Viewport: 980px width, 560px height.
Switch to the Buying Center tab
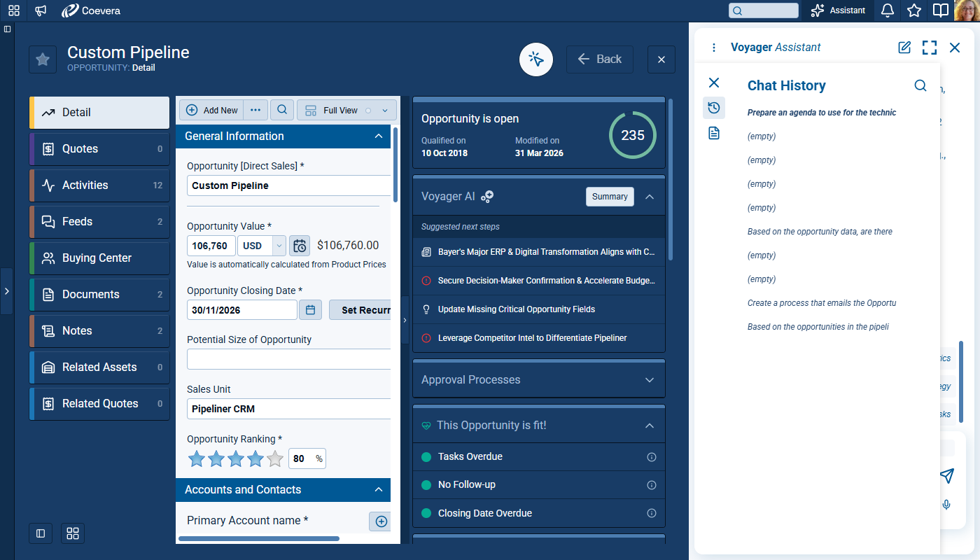click(x=99, y=258)
